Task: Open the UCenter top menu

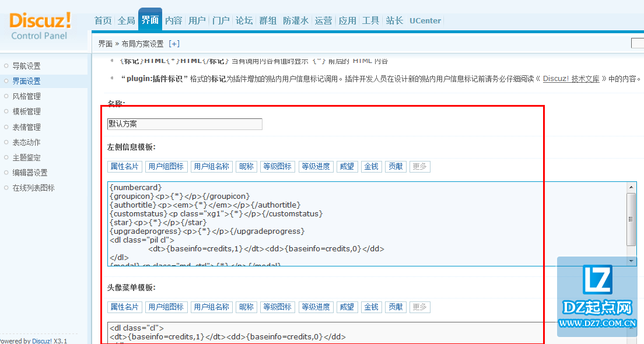Action: point(425,20)
